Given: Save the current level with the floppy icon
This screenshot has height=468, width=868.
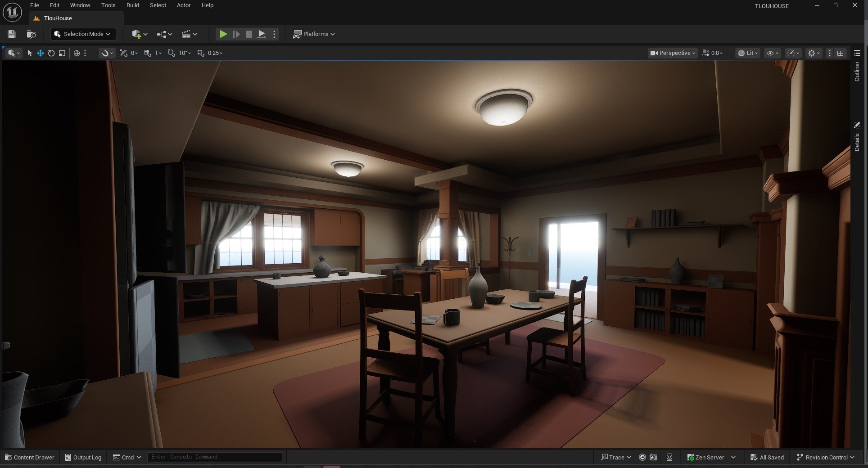Looking at the screenshot, I should pyautogui.click(x=12, y=34).
